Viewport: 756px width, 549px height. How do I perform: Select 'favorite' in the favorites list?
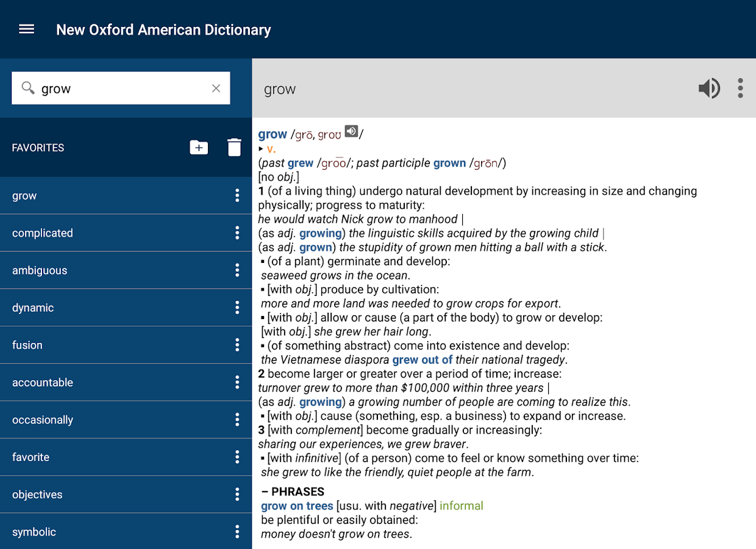point(126,457)
